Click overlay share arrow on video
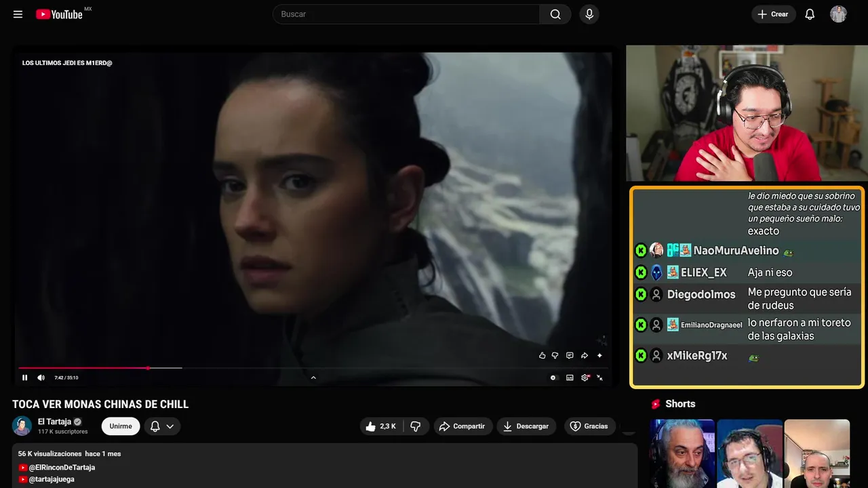868x488 pixels. [x=585, y=355]
